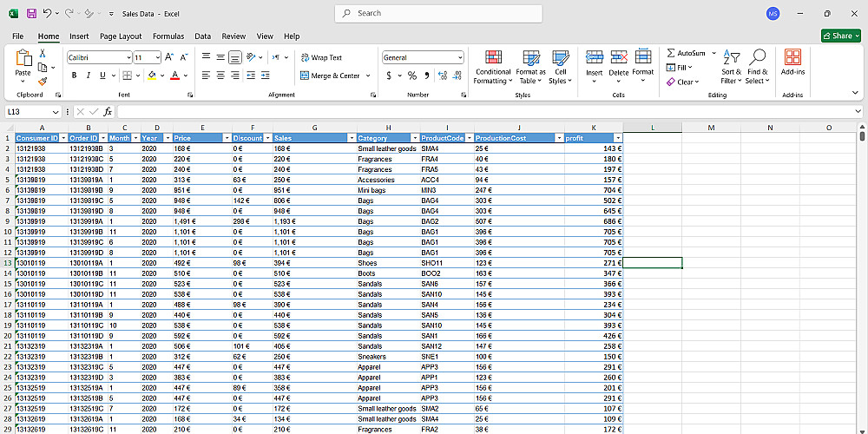Switch to the Formulas ribbon tab
The height and width of the screenshot is (434, 868).
tap(168, 36)
